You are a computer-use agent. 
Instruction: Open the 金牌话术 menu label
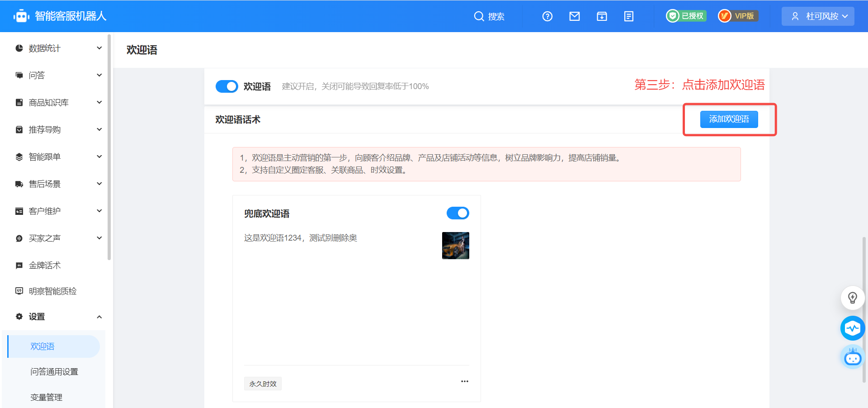click(45, 265)
